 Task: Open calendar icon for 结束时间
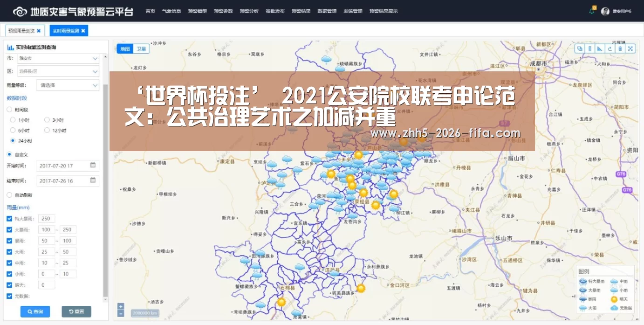pos(93,180)
